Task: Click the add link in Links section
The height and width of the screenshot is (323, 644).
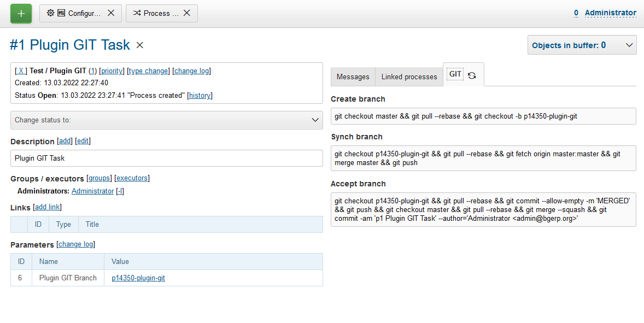Action: 47,207
